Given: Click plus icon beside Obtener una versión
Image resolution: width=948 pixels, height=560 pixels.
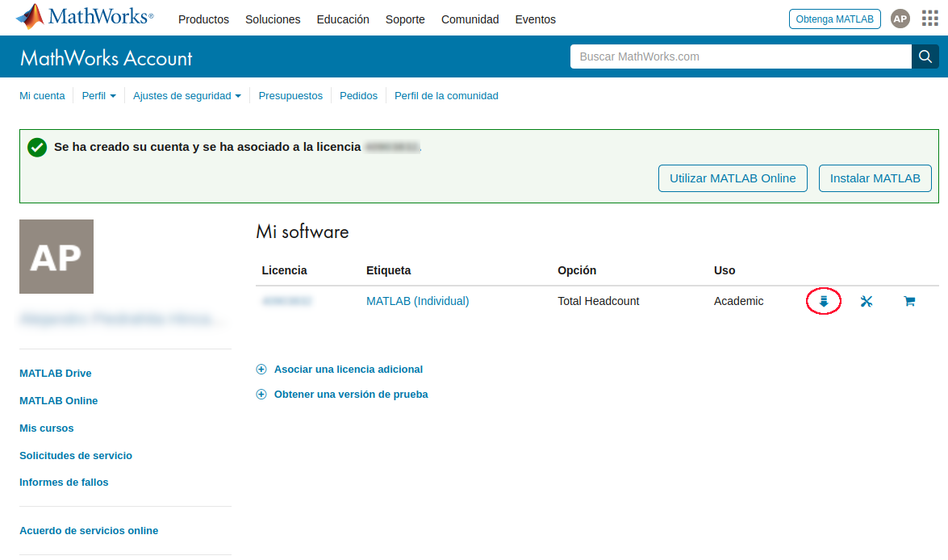Looking at the screenshot, I should pyautogui.click(x=261, y=395).
